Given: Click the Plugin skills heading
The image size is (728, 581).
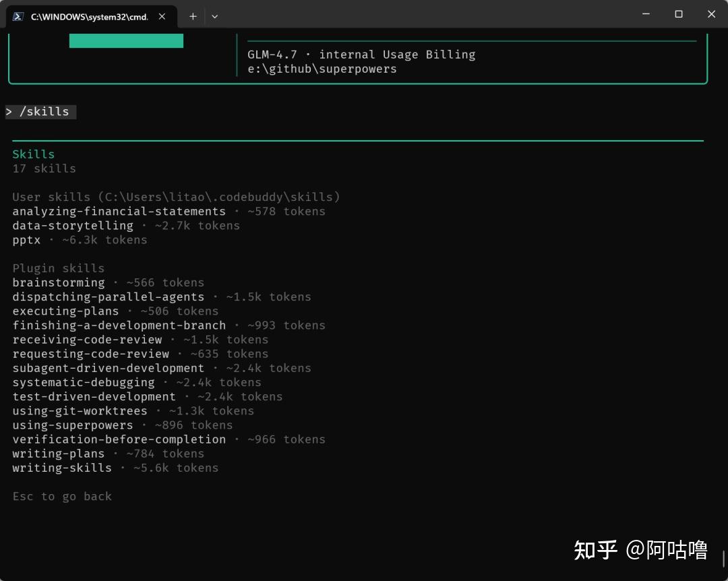Looking at the screenshot, I should tap(59, 268).
